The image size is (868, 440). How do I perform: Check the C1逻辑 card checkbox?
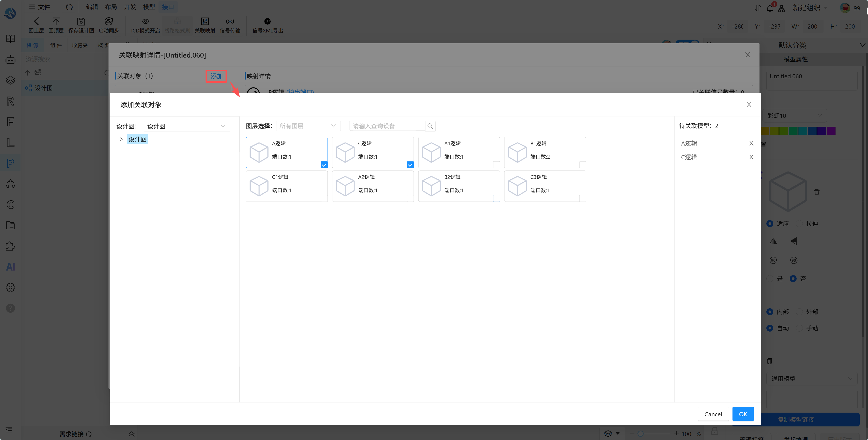tap(324, 198)
